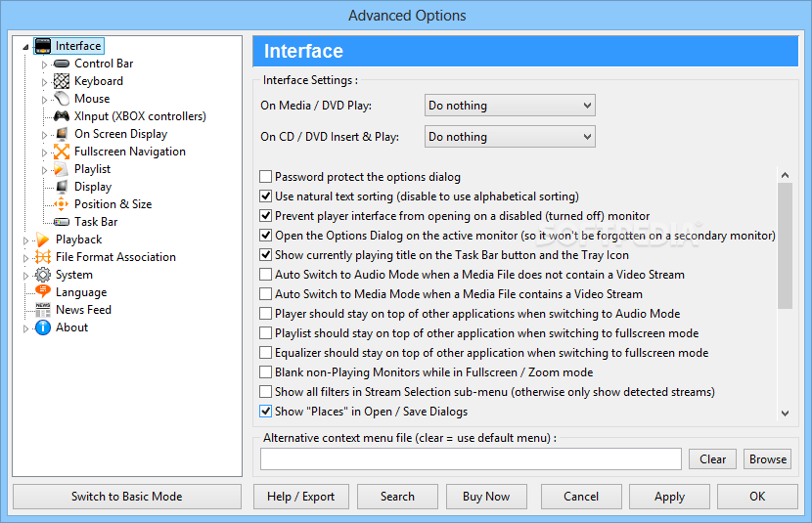Image resolution: width=812 pixels, height=523 pixels.
Task: Click the Playback cone icon
Action: click(43, 240)
